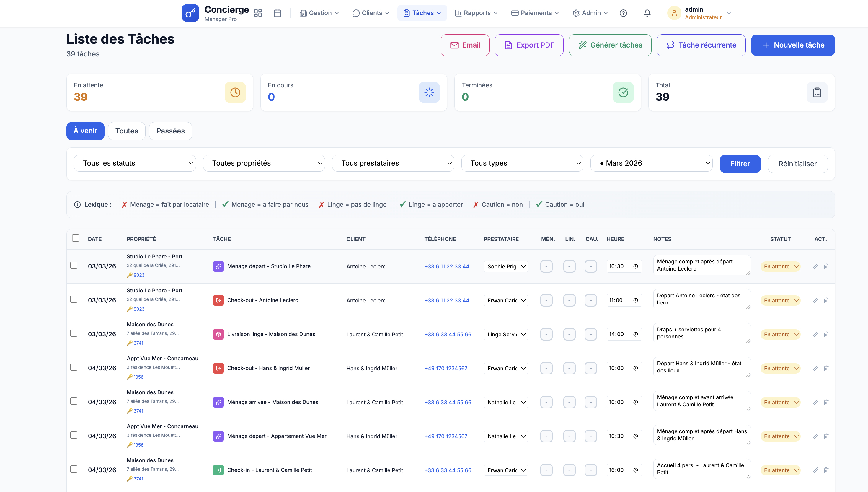
Task: Open the calendar icon in navbar
Action: click(277, 13)
